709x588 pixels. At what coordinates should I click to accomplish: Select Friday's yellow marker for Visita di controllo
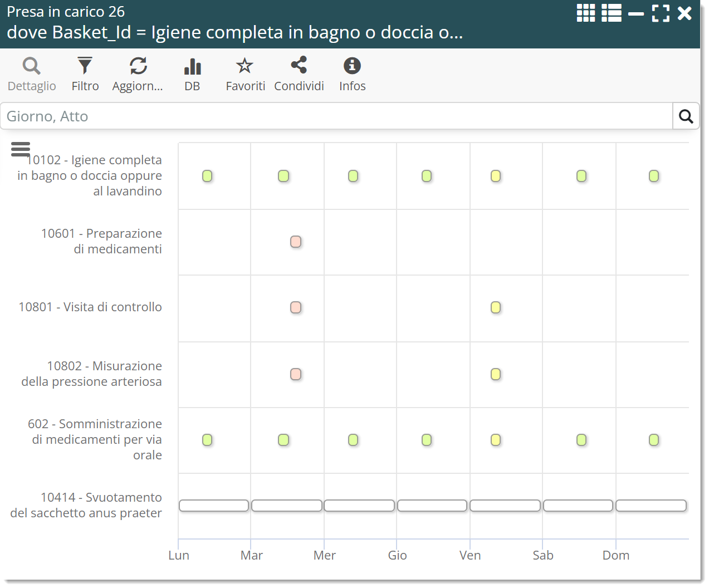tap(496, 307)
